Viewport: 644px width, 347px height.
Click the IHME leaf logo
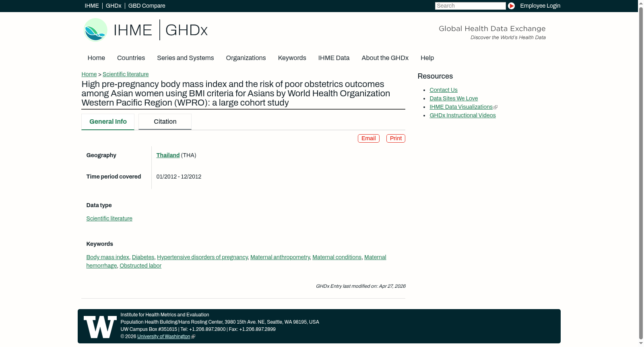click(95, 30)
